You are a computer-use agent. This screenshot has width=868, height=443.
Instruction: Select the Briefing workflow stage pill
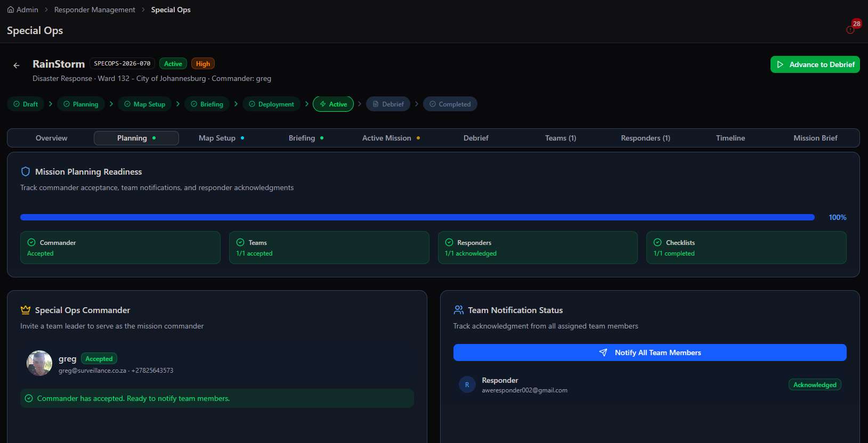pyautogui.click(x=207, y=104)
